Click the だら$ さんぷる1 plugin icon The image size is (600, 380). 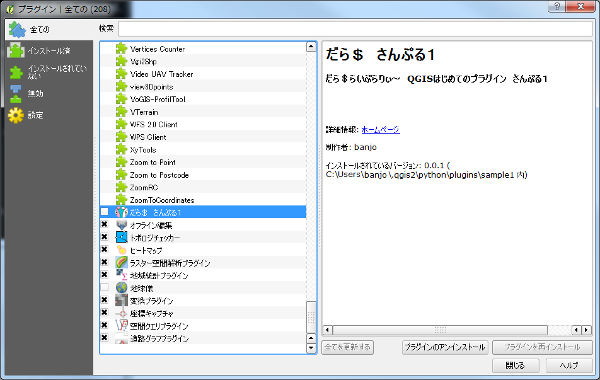[x=121, y=212]
